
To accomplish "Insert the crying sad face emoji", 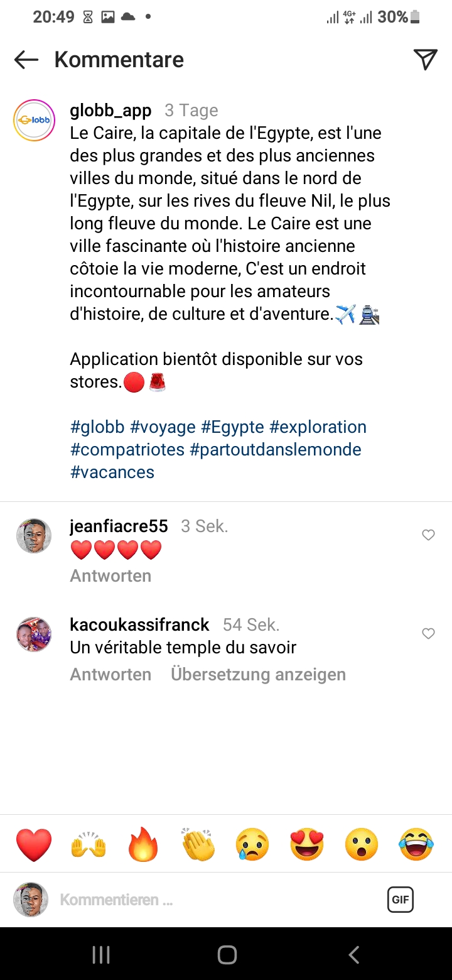I will [x=252, y=844].
